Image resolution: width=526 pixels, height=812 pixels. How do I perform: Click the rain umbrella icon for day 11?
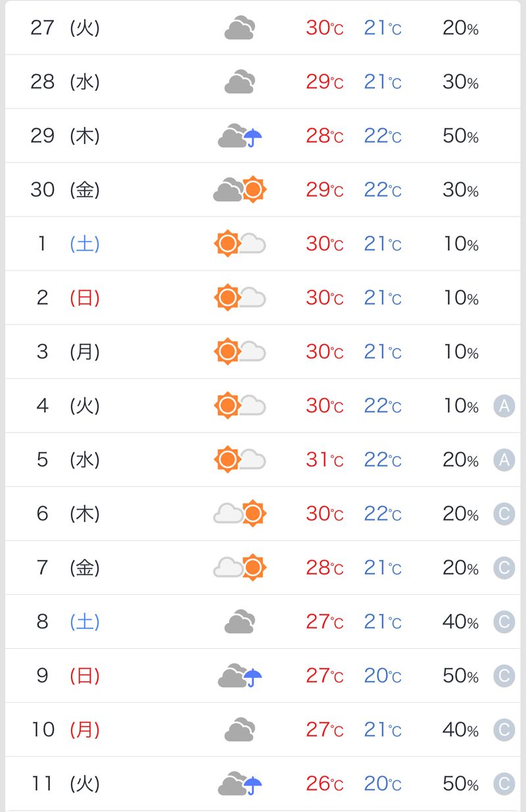[252, 784]
